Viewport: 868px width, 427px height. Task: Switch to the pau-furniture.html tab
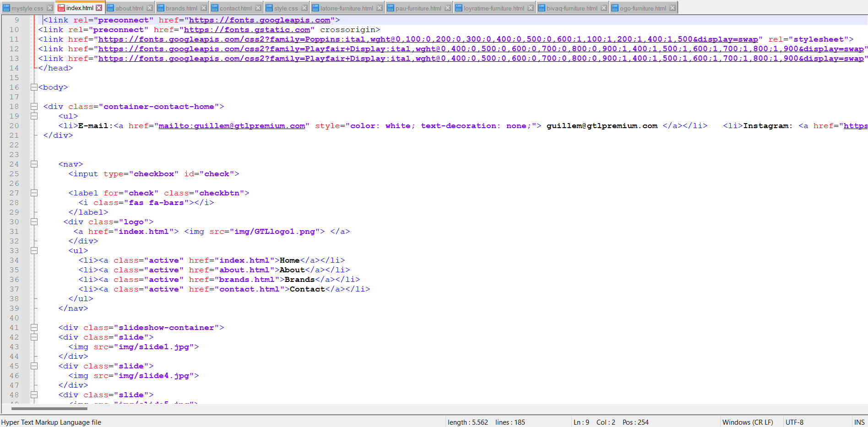418,8
